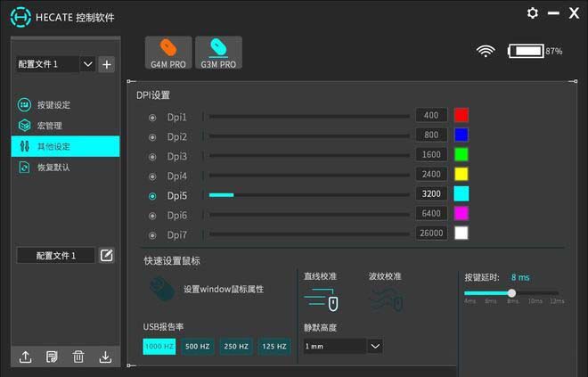This screenshot has width=588, height=377.
Task: Adjust the Dpi5 slider track
Action: (309, 195)
